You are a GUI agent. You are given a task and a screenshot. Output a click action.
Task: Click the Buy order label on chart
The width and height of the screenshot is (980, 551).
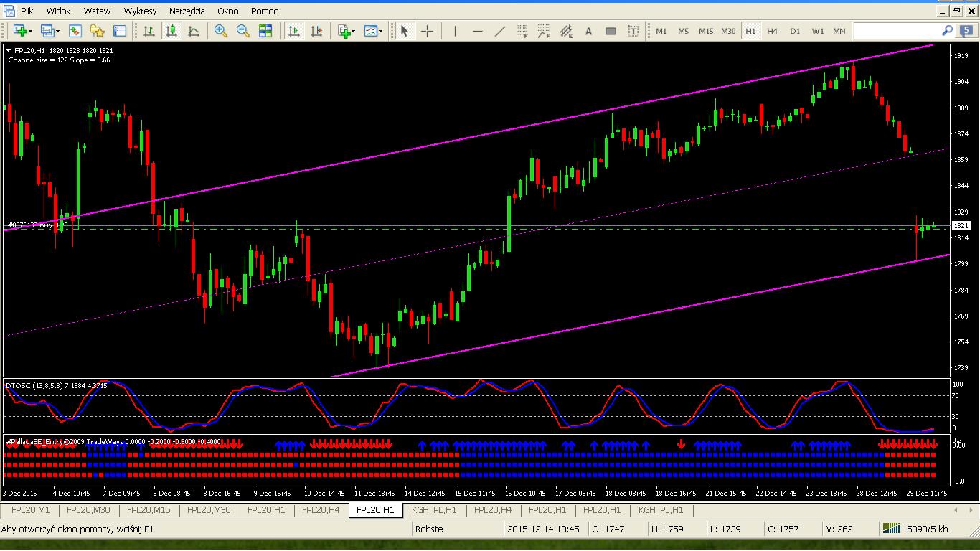[37, 225]
